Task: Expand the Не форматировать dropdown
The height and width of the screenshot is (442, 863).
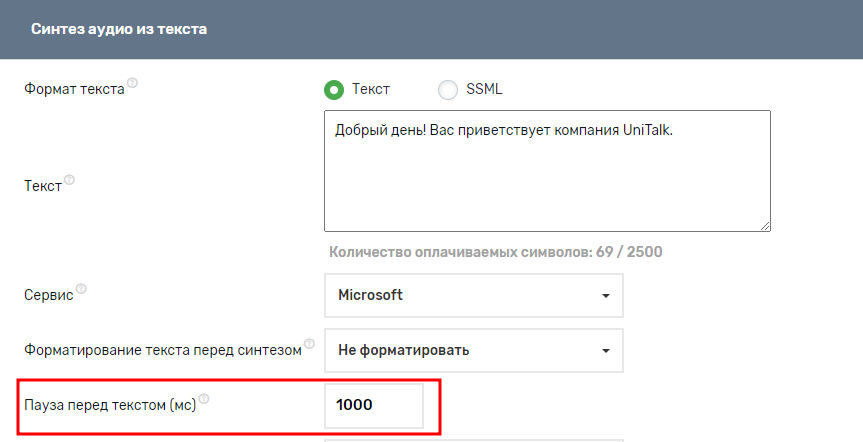Action: [473, 350]
